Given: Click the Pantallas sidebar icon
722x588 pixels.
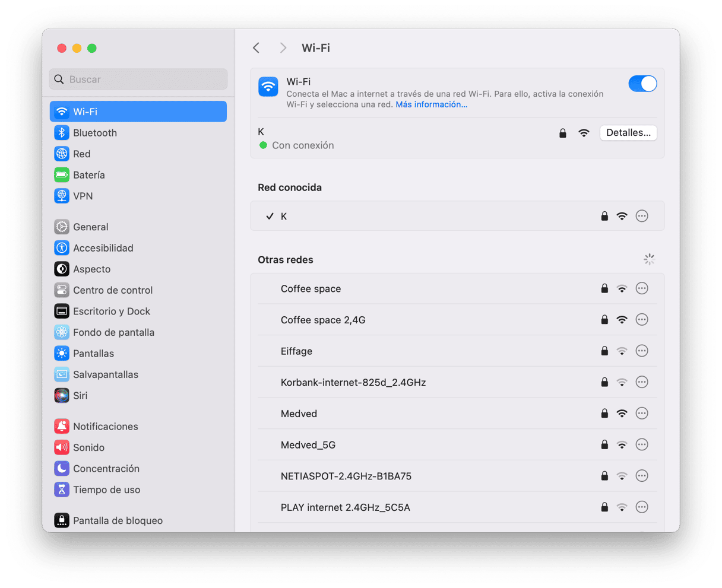Looking at the screenshot, I should 62,353.
